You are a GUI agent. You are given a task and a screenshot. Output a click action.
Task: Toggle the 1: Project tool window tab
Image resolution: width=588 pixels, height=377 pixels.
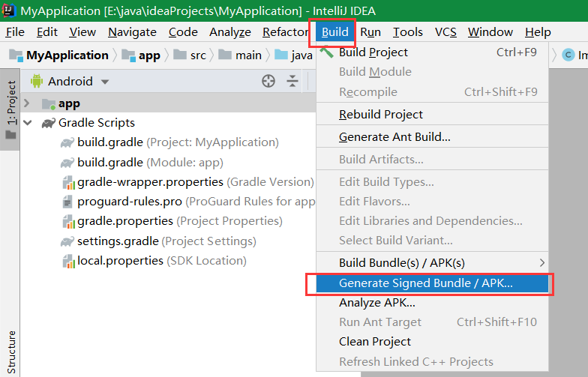click(10, 109)
